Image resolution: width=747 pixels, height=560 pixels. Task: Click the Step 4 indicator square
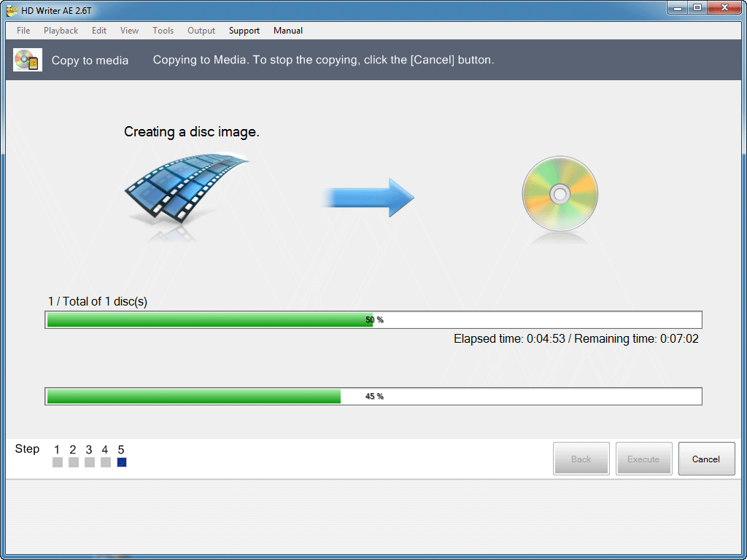tap(105, 462)
